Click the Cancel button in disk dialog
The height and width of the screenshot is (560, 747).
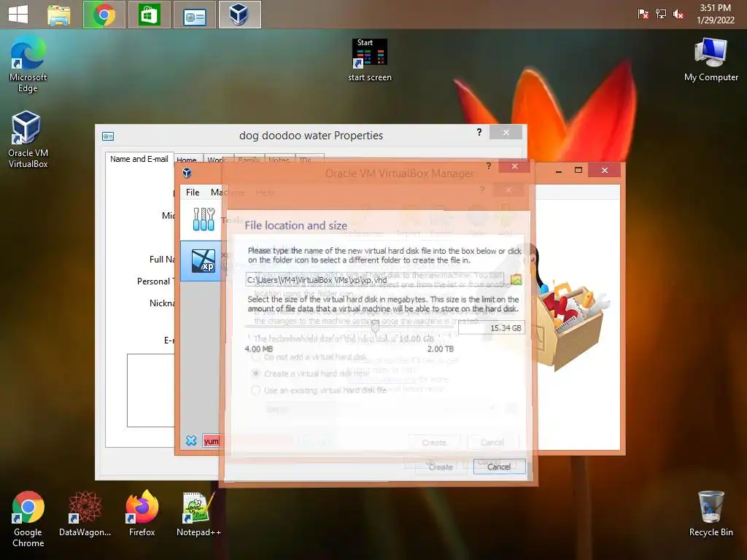click(x=499, y=467)
